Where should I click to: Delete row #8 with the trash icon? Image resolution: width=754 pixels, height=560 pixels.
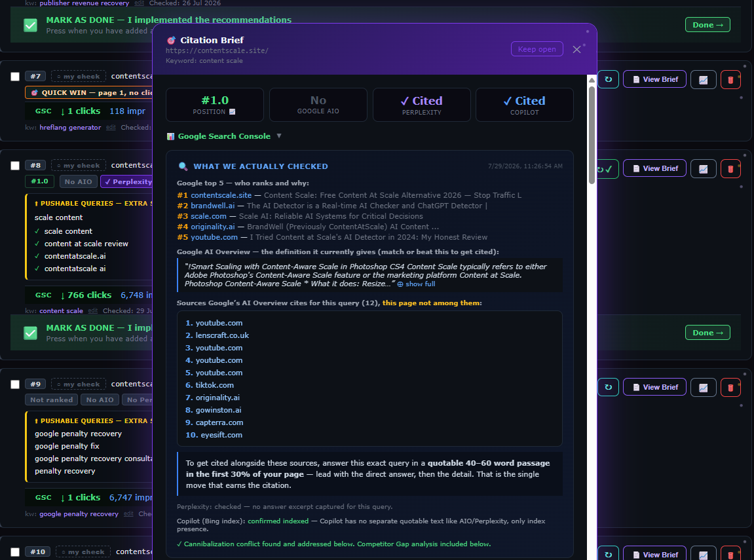(730, 169)
